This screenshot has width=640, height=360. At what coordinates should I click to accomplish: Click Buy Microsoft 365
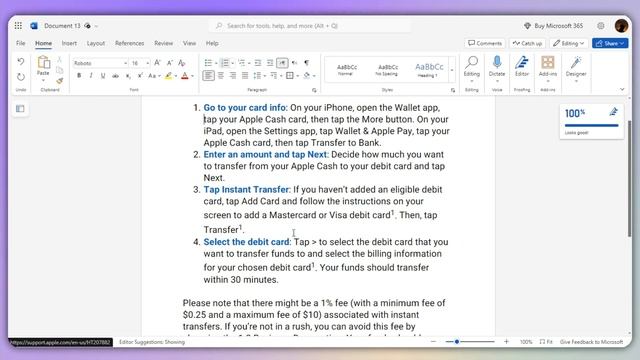tap(553, 26)
